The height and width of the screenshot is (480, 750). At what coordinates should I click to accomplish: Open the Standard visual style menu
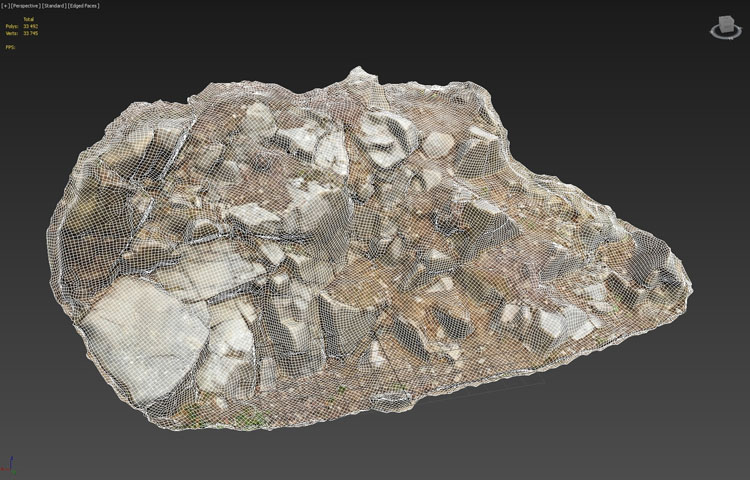coord(54,6)
